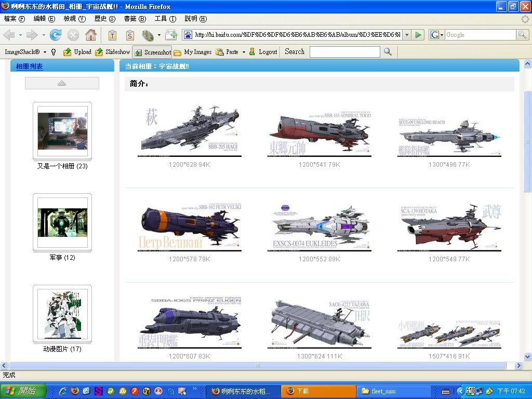Open the SBB-162 Petr Veliki thumbnail
The width and height of the screenshot is (532, 399).
pos(190,227)
